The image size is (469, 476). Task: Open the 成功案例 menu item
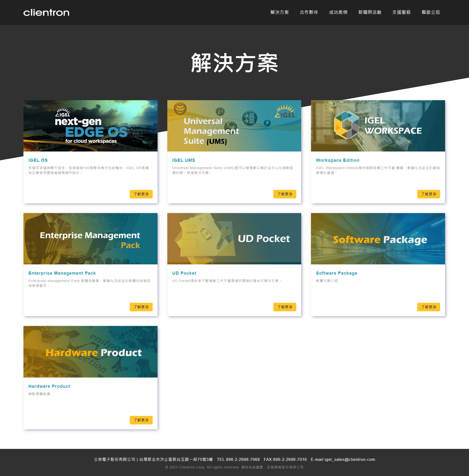point(338,12)
